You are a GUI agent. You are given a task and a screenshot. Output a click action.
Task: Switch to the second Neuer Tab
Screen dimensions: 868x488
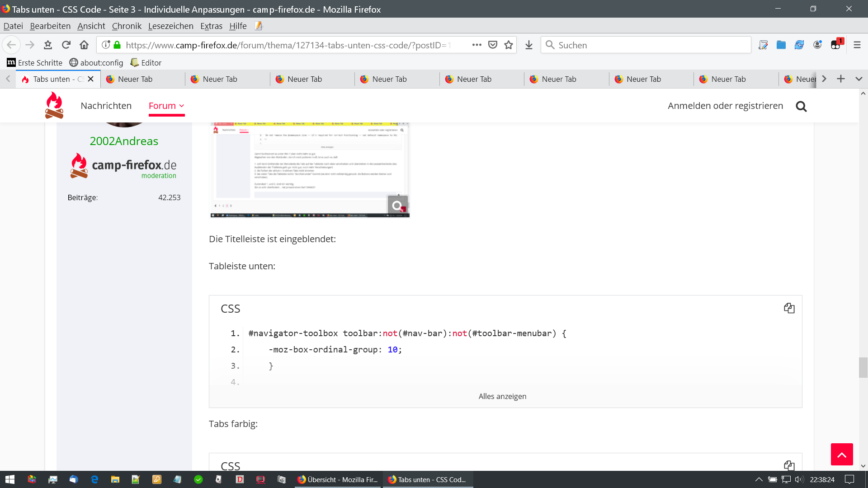pyautogui.click(x=220, y=79)
